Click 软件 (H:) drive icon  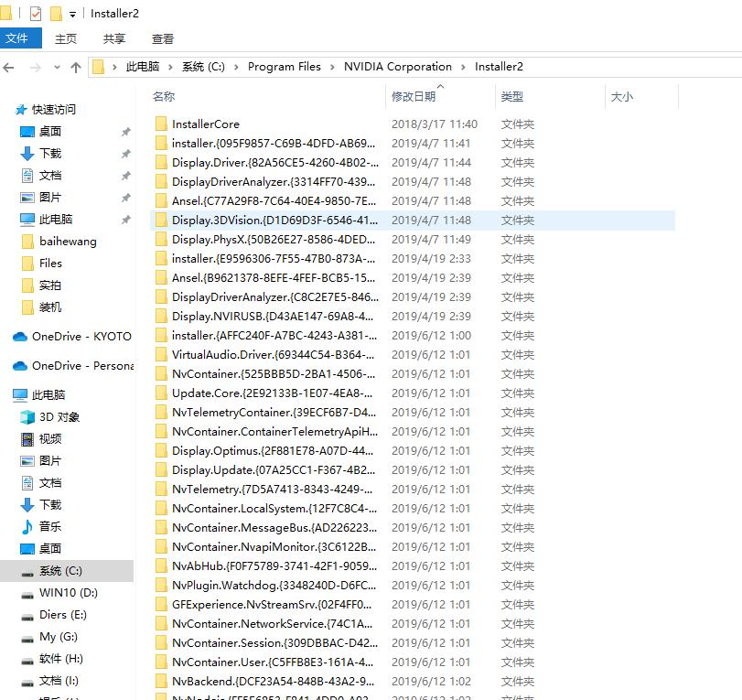(27, 660)
